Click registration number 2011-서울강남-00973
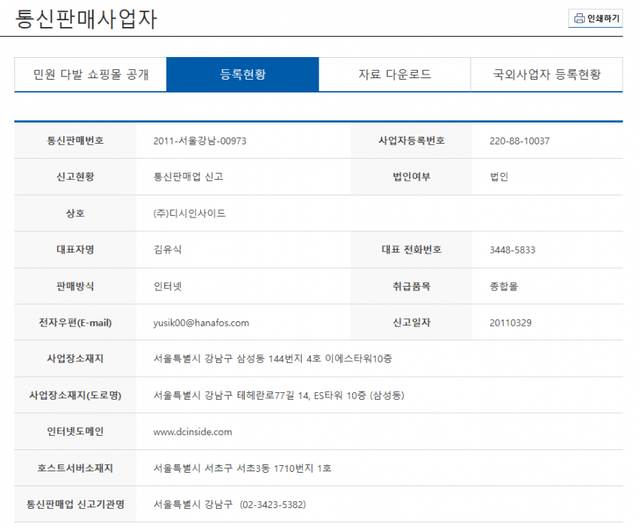 [200, 141]
